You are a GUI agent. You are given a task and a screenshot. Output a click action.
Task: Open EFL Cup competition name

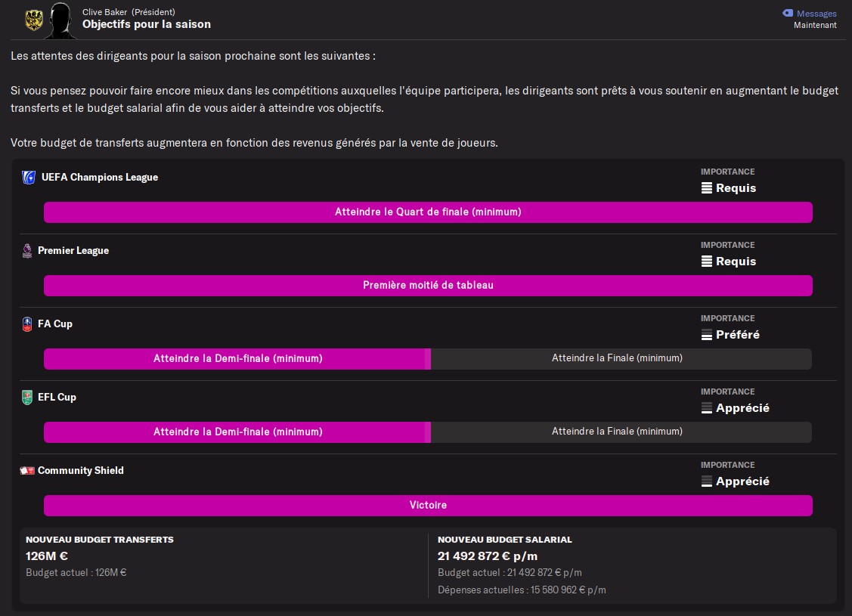click(57, 397)
